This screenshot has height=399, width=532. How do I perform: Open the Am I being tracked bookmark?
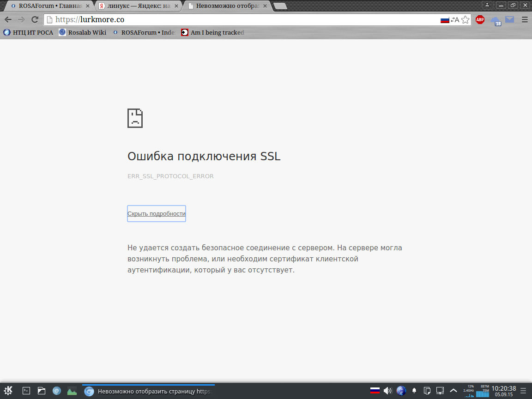click(213, 33)
